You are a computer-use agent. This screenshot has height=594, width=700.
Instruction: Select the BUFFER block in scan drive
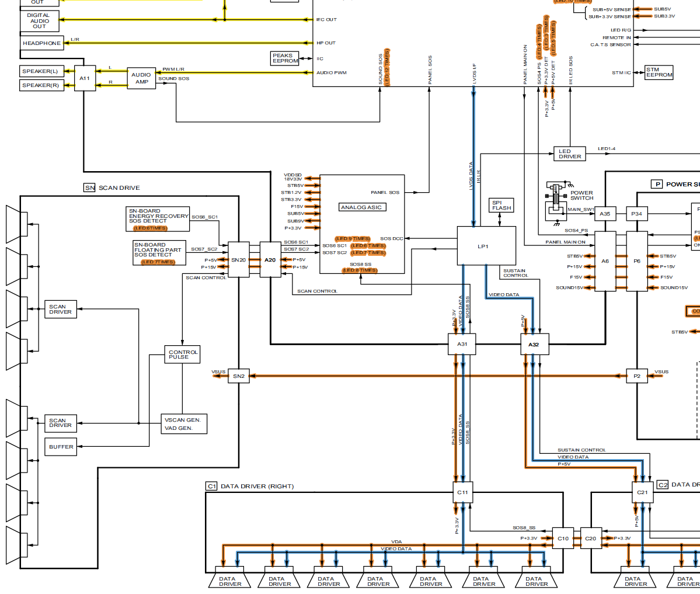tap(61, 447)
